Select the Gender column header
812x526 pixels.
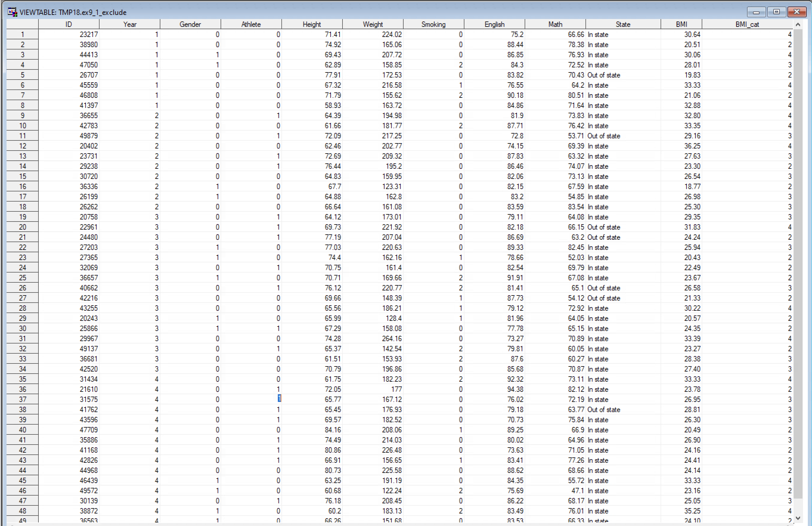tap(190, 24)
